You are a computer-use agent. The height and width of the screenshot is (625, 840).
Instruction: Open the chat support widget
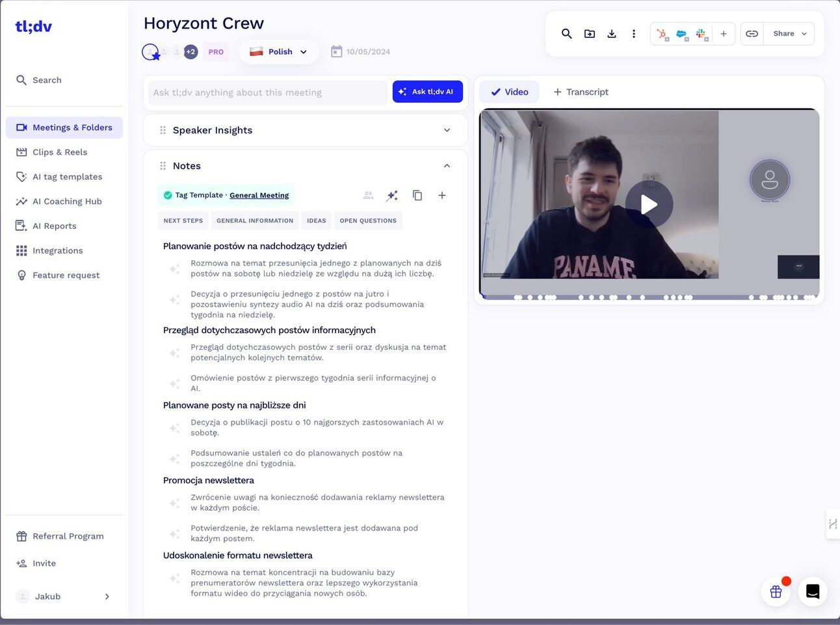click(x=813, y=591)
